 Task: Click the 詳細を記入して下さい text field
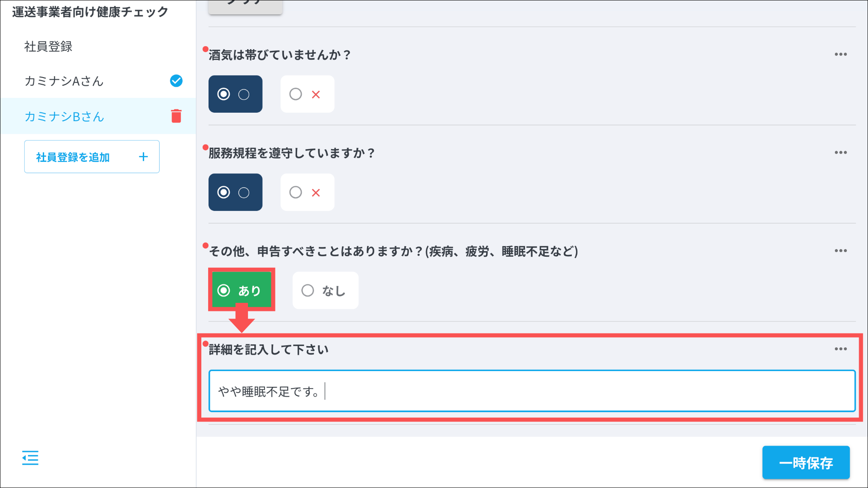[x=532, y=391]
